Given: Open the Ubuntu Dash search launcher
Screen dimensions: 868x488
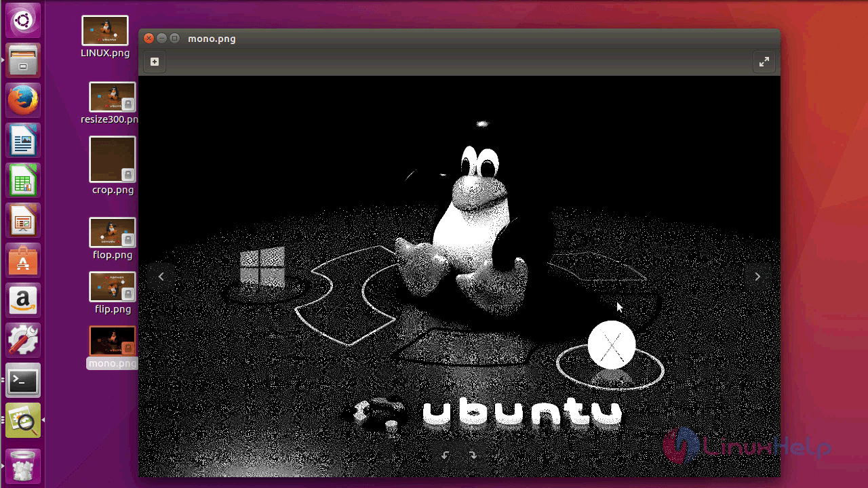Looking at the screenshot, I should 23,21.
